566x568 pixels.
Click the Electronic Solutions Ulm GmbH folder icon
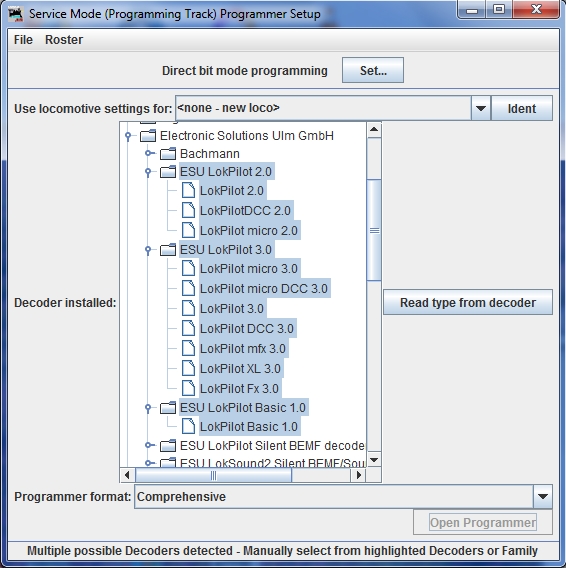pyautogui.click(x=148, y=136)
